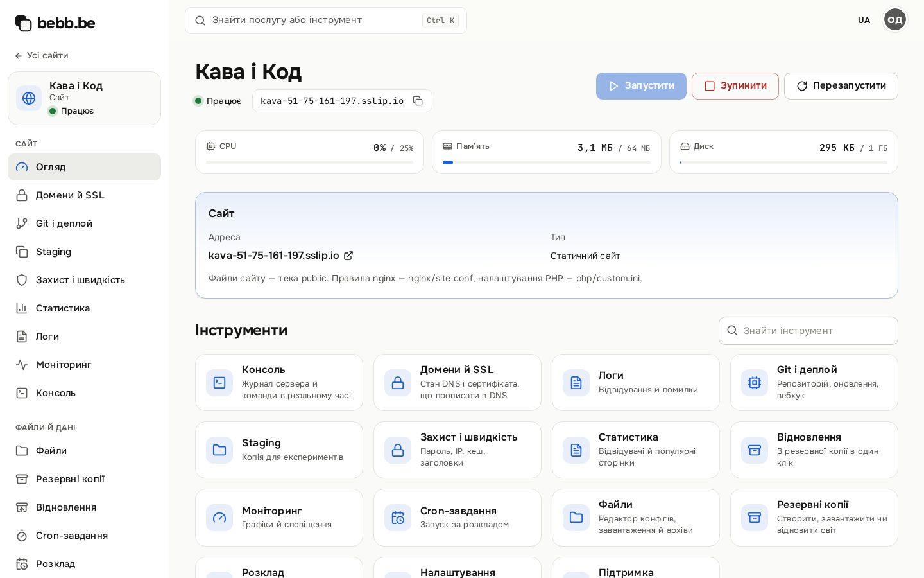Click the Консоль tool card terminal icon
The width and height of the screenshot is (924, 578).
(219, 383)
